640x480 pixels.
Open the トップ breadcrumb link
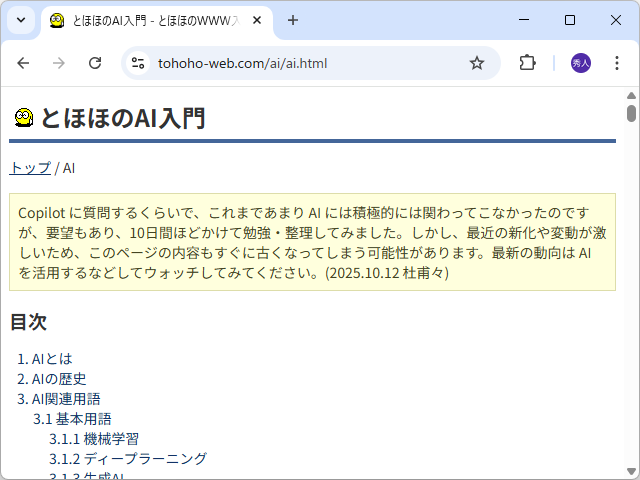(x=30, y=168)
